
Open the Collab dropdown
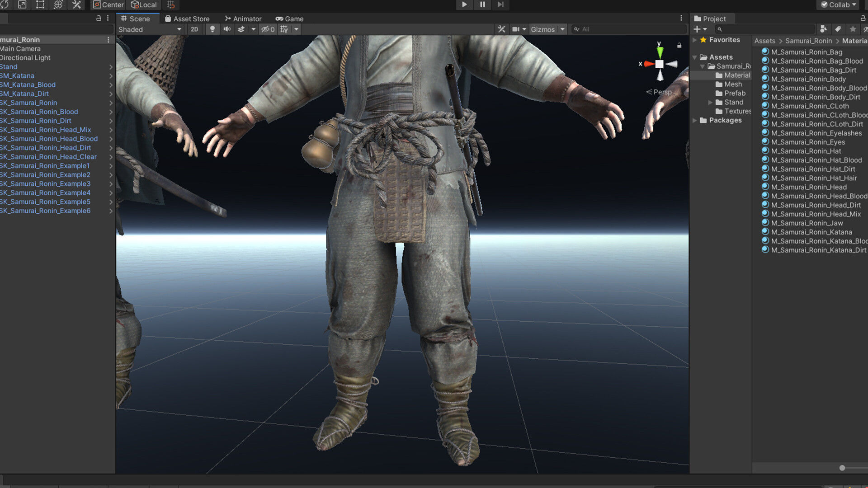coord(838,5)
